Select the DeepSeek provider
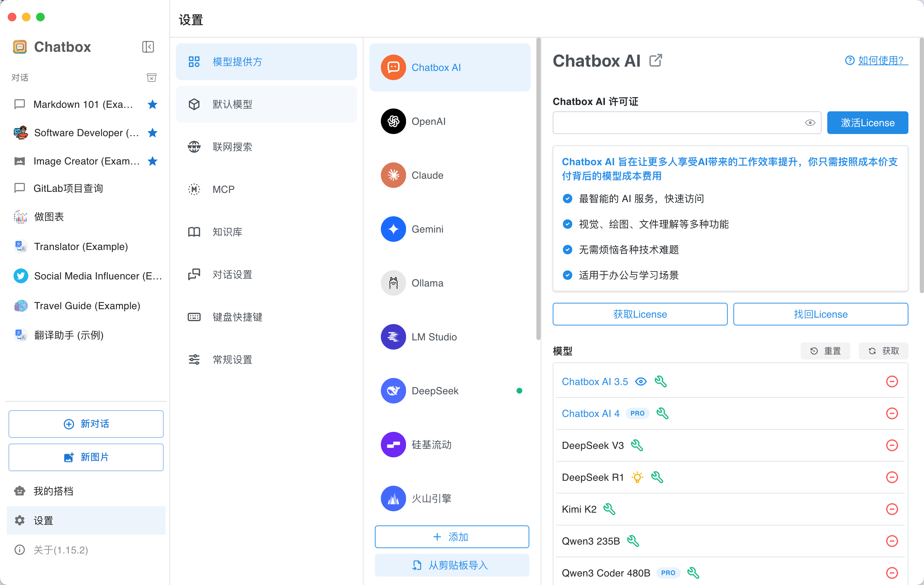Screen dimensions: 924x585 449,391
